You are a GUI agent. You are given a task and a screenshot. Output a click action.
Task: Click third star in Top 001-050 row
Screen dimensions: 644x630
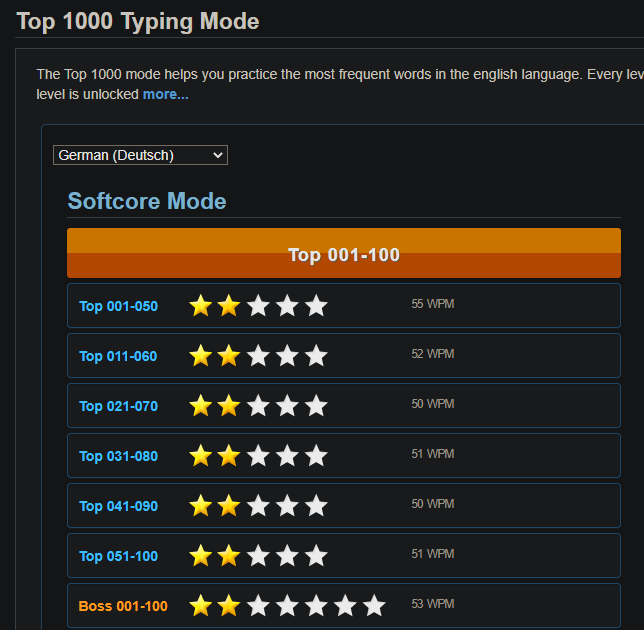click(x=258, y=306)
